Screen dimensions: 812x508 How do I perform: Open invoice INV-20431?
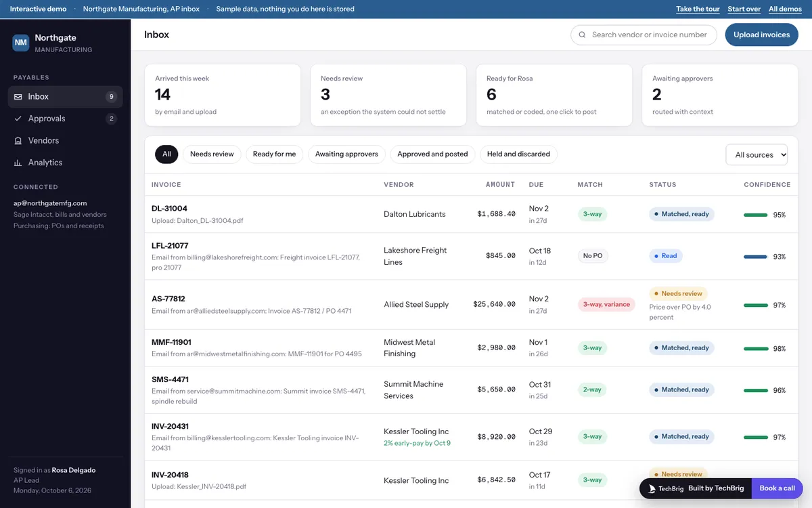tap(170, 426)
